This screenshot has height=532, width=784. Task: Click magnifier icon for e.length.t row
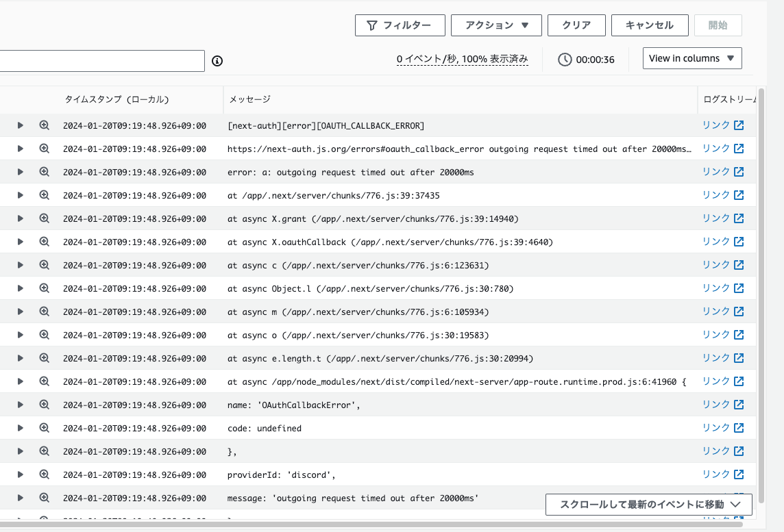[x=44, y=358]
